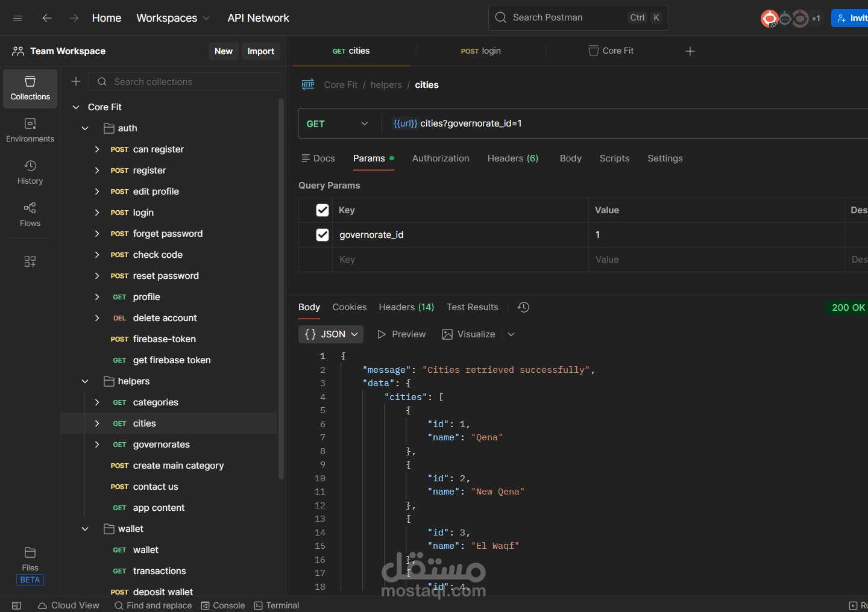Open the dropdown arrow next to Visualize
The image size is (868, 612).
(x=511, y=334)
